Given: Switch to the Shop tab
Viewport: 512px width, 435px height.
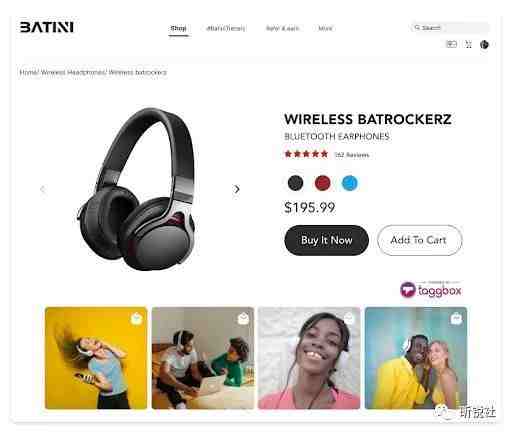Looking at the screenshot, I should tap(178, 28).
